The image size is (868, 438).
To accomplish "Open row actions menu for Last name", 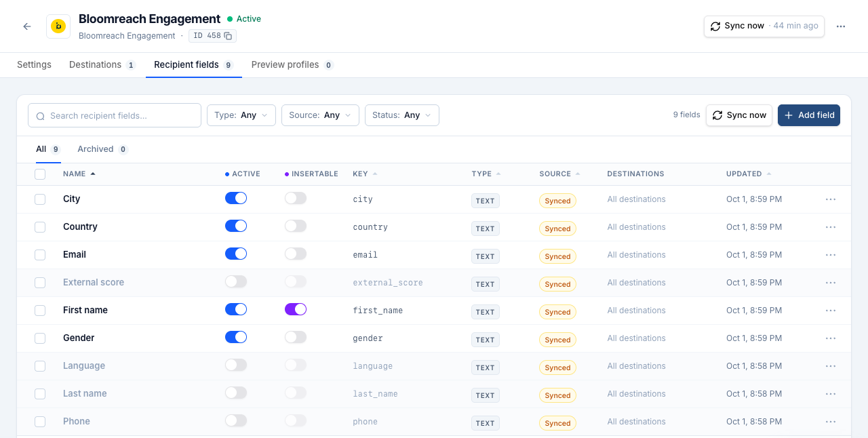I will coord(831,394).
